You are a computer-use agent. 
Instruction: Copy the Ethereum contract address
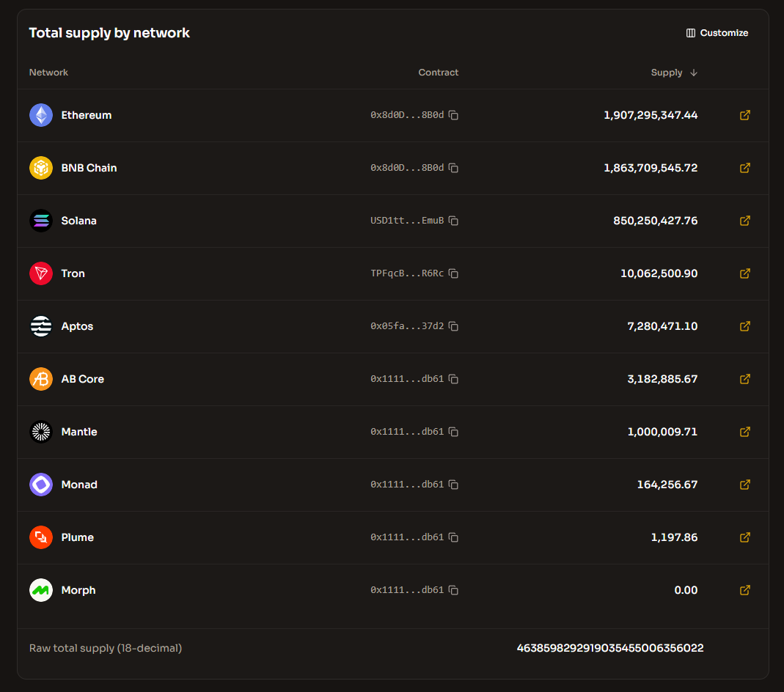453,116
